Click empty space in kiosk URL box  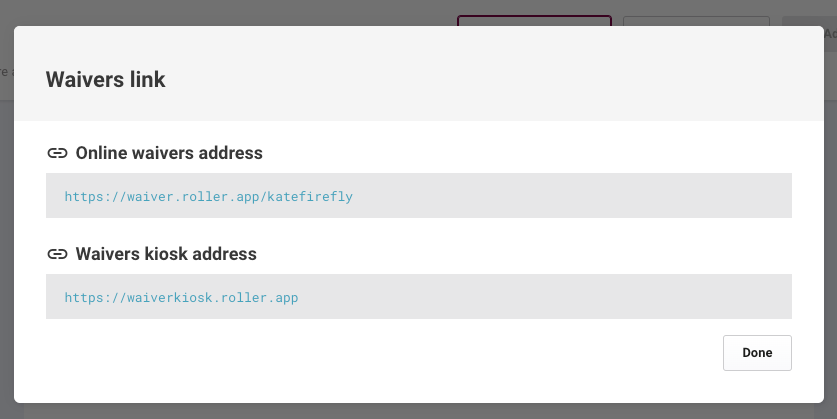pos(544,296)
